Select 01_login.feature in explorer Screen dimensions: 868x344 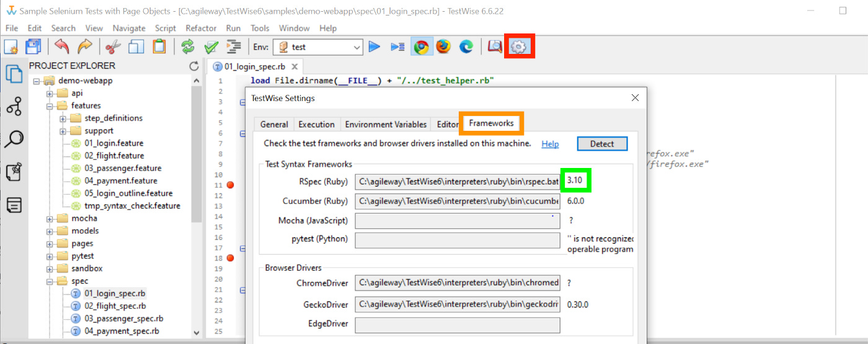[114, 143]
